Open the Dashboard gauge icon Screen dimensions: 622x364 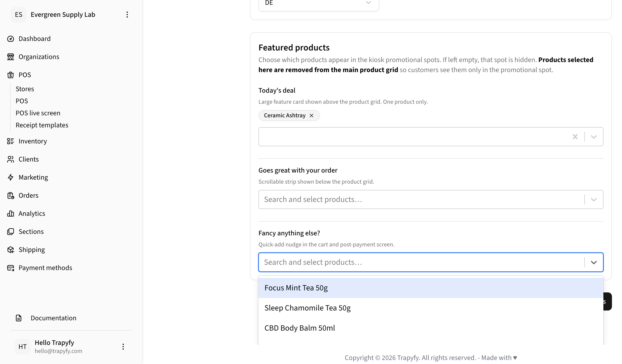pyautogui.click(x=11, y=39)
